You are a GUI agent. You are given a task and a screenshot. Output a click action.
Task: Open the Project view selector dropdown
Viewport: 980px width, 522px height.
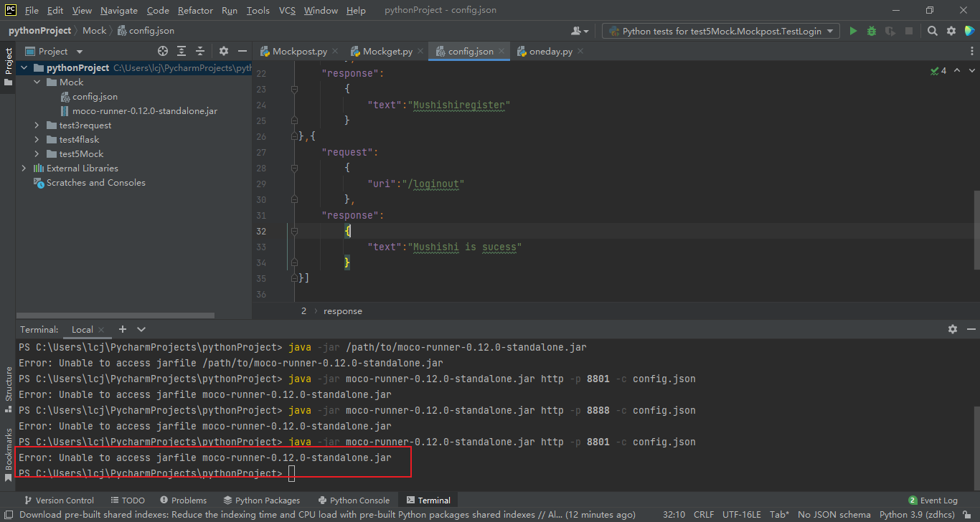[x=55, y=51]
